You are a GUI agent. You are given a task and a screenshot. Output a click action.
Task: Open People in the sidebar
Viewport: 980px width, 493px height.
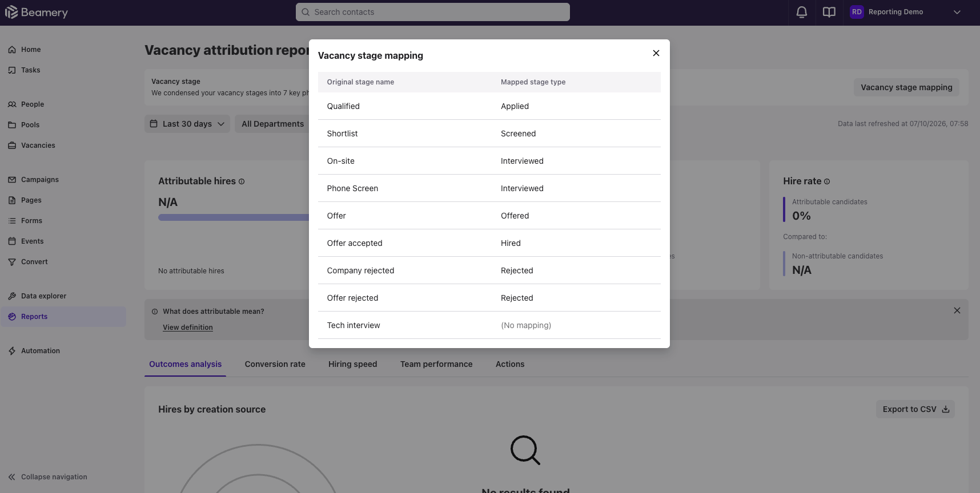point(33,104)
